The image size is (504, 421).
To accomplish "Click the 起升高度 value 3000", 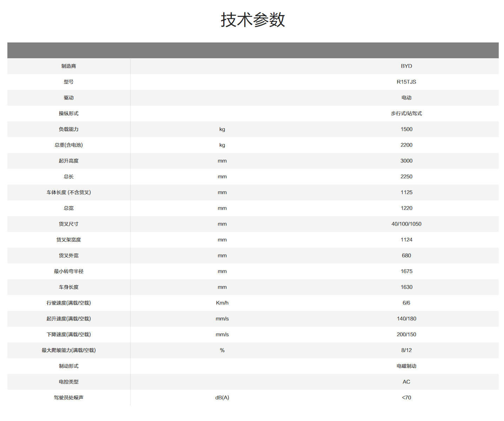I will click(406, 161).
